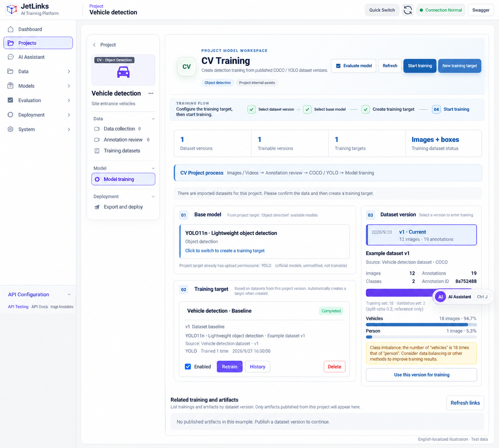
Task: Click the Export and deploy paper-plane icon
Action: 97,207
